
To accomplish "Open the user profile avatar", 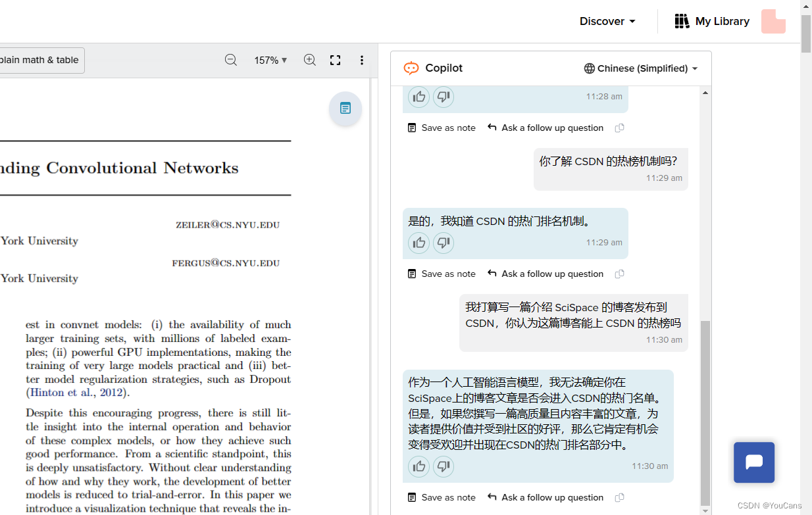I will [x=773, y=21].
